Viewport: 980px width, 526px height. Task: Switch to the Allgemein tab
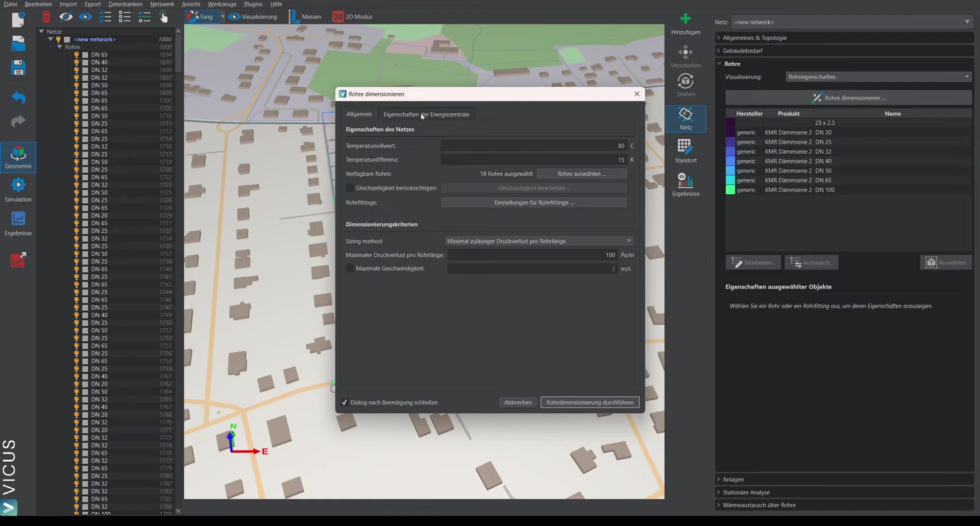(x=359, y=114)
